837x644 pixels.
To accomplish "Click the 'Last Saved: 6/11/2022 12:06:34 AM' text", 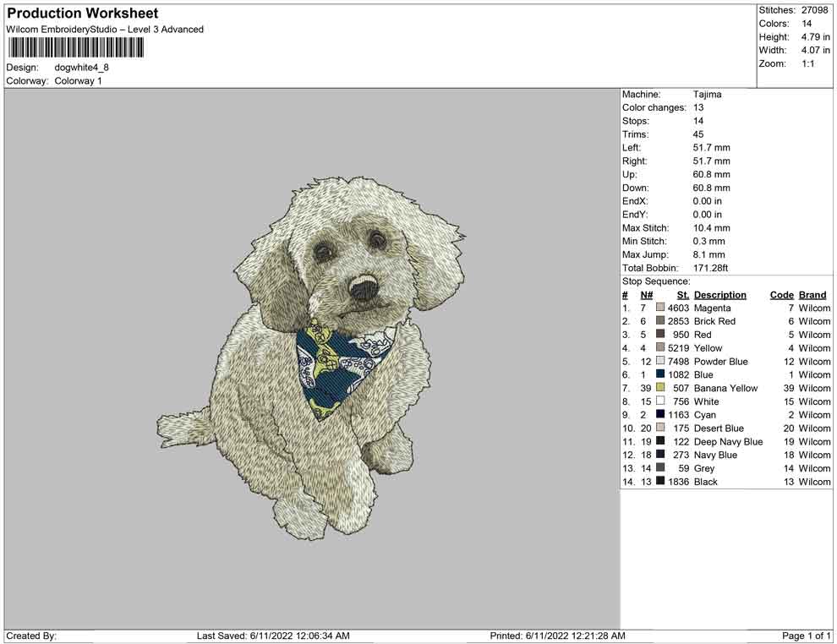I will tap(273, 636).
